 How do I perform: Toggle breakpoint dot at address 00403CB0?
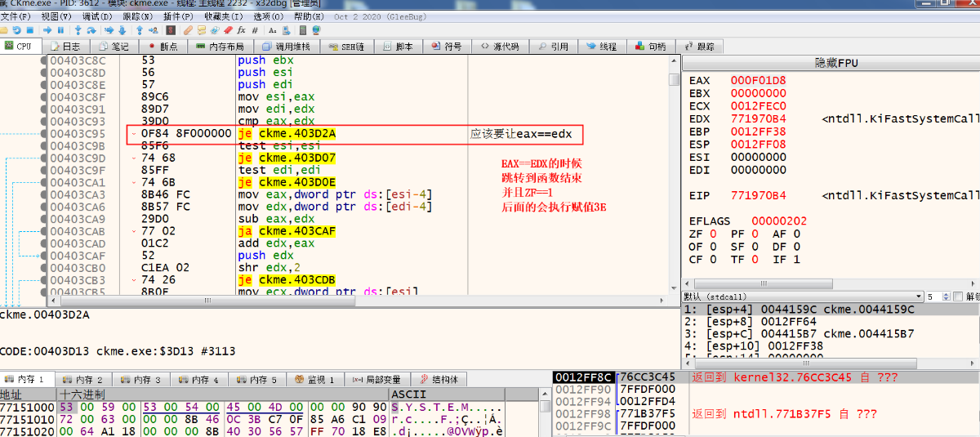coord(43,269)
